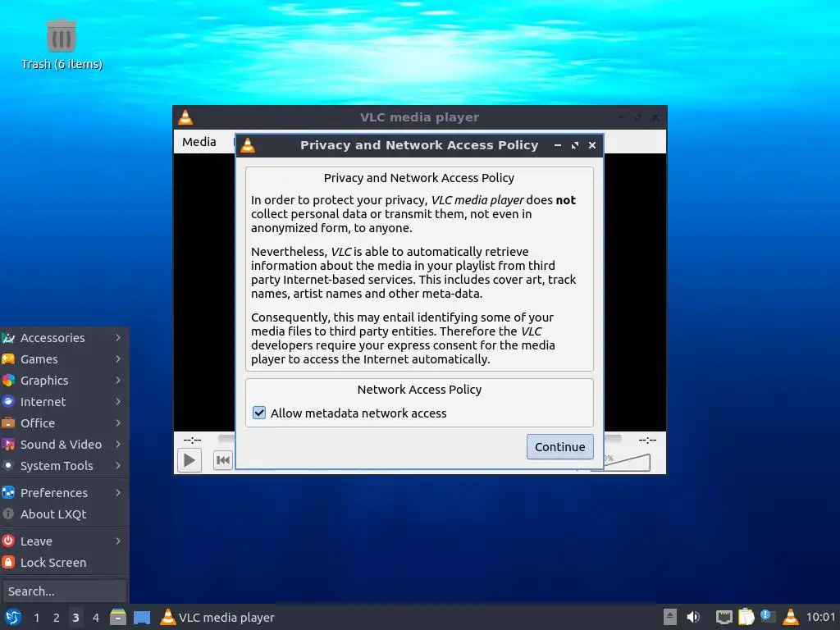
Task: Click the clock showing 10:01
Action: click(x=820, y=617)
